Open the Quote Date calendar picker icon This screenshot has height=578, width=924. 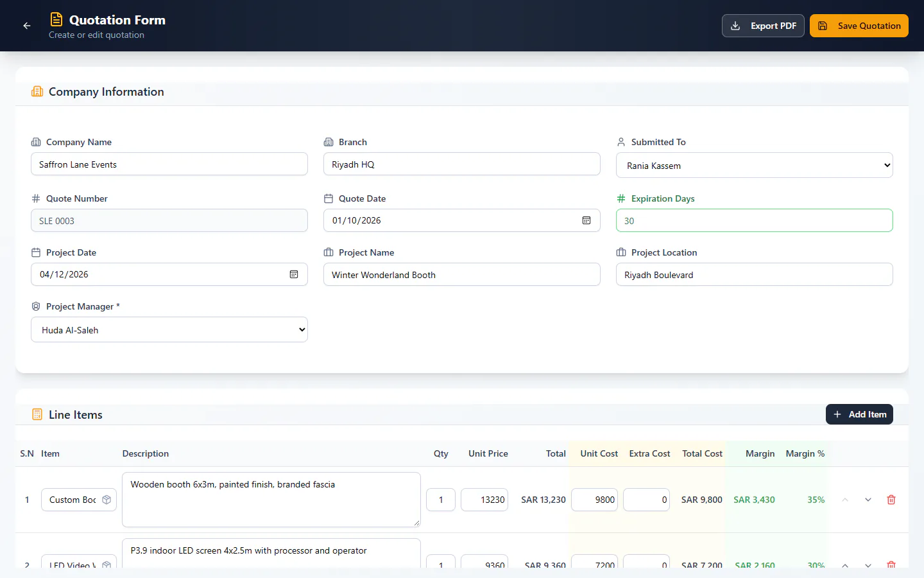(586, 220)
